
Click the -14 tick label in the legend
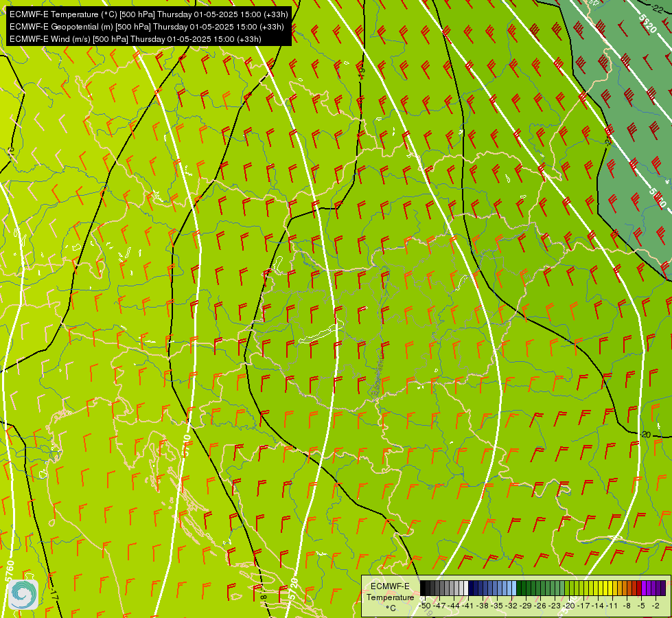click(598, 606)
